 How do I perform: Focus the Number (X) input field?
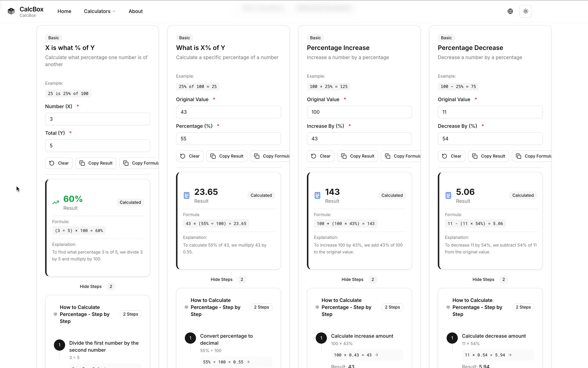tap(98, 119)
